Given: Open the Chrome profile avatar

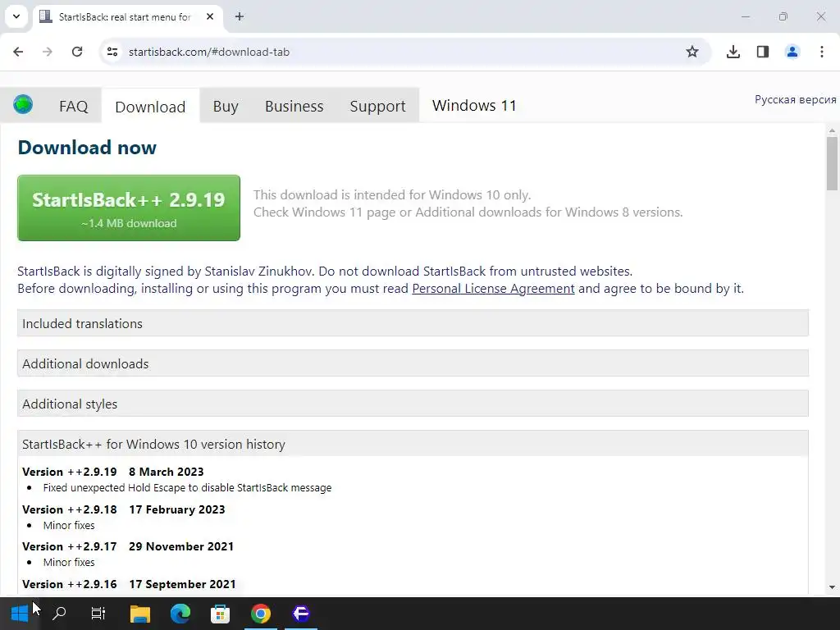Looking at the screenshot, I should click(x=792, y=52).
